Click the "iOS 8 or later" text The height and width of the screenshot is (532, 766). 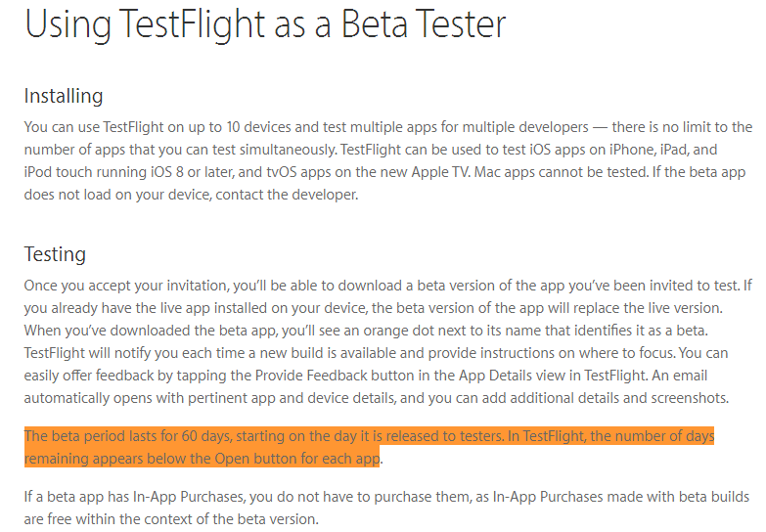click(x=181, y=172)
